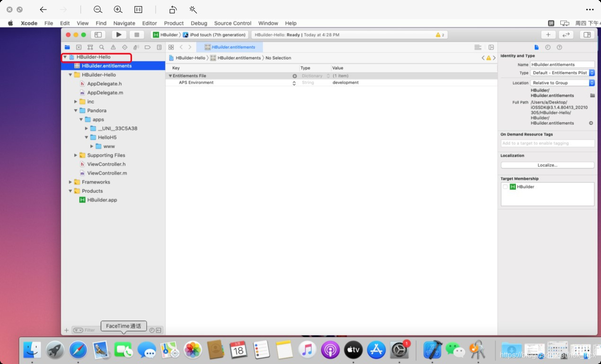601x364 pixels.
Task: Collapse the Entitlements File dictionary row
Action: [170, 76]
